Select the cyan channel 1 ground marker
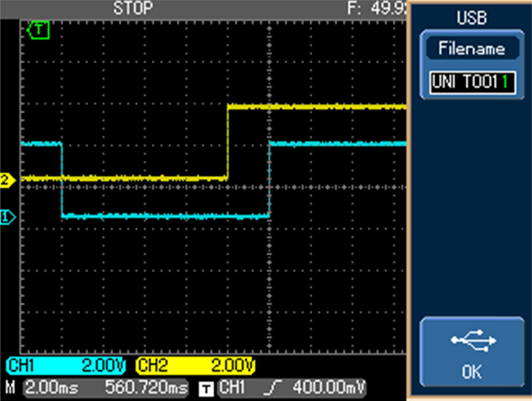The image size is (532, 401). click(x=7, y=217)
